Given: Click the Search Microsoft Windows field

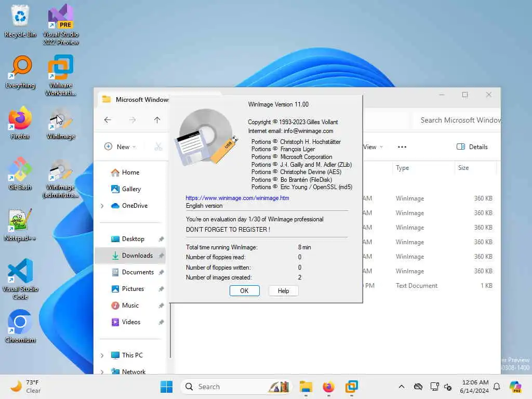Looking at the screenshot, I should 457,120.
